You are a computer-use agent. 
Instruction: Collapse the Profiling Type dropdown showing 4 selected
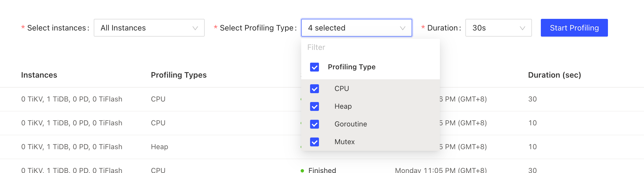tap(356, 28)
